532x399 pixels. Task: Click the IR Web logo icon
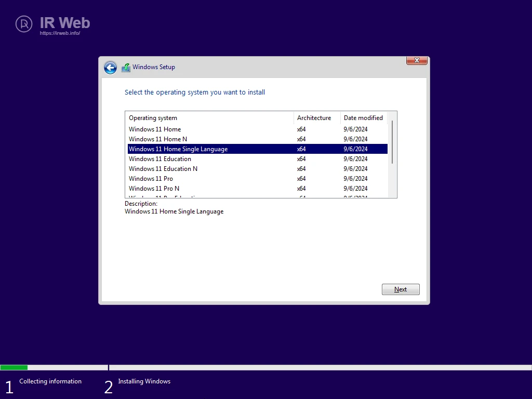pos(24,24)
